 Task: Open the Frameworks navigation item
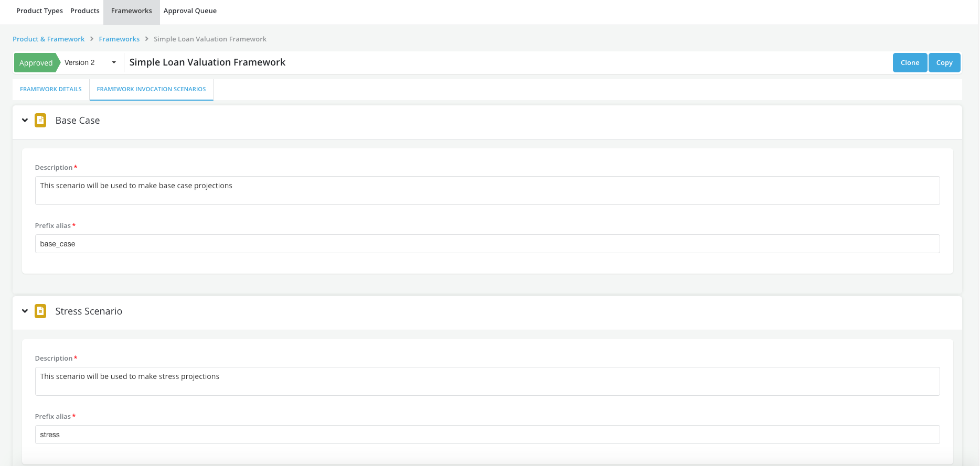[x=131, y=11]
